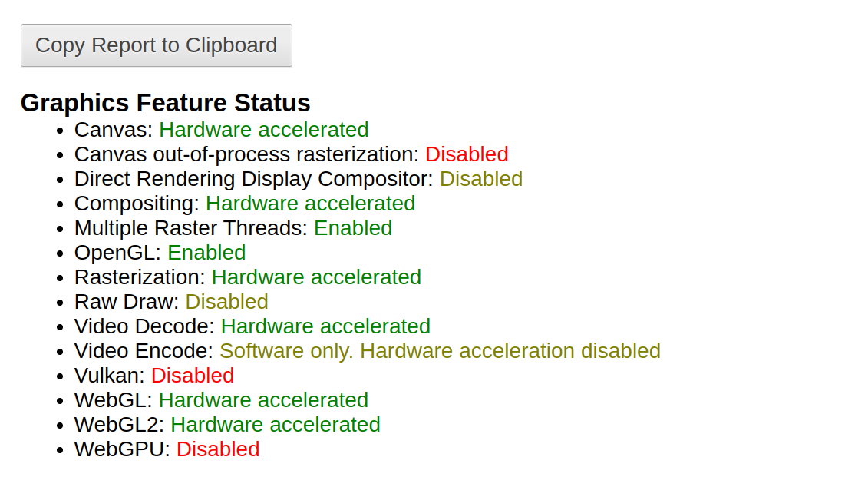Click the Enabled status beside OpenGL
The image size is (868, 477).
coord(206,253)
